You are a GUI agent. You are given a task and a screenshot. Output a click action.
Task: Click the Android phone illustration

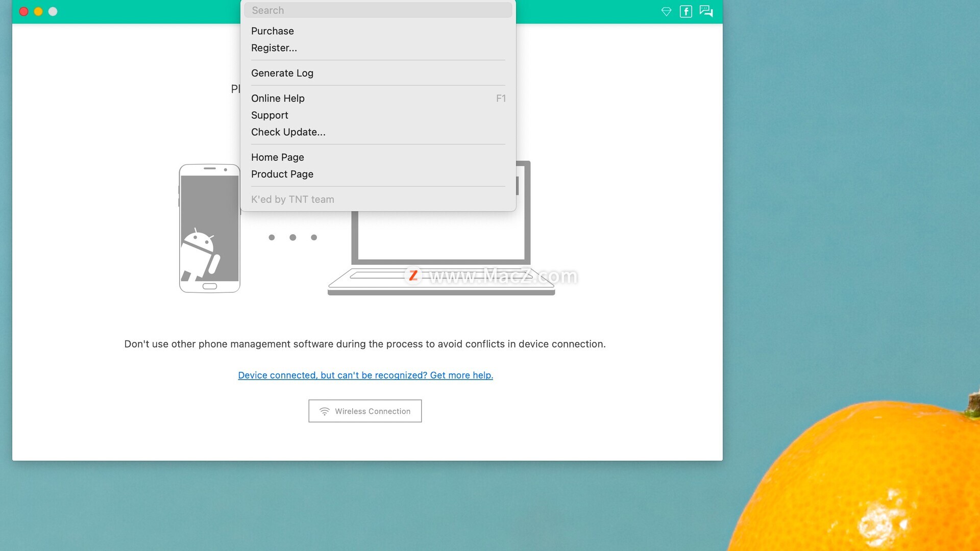[x=209, y=228]
